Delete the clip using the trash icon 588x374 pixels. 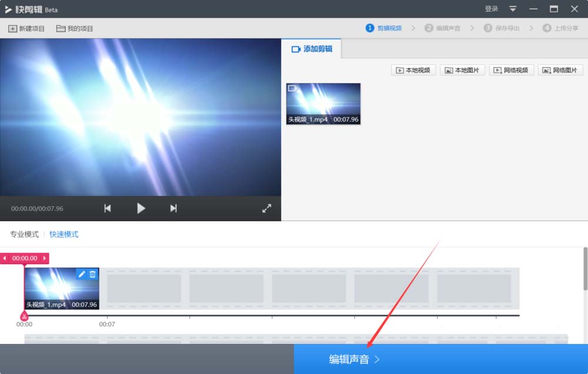(92, 274)
